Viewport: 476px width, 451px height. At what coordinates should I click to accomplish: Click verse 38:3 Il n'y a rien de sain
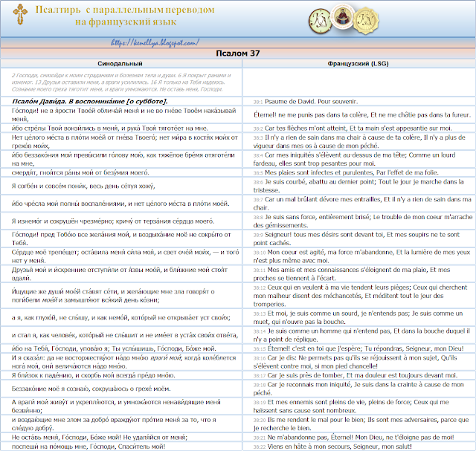359,141
